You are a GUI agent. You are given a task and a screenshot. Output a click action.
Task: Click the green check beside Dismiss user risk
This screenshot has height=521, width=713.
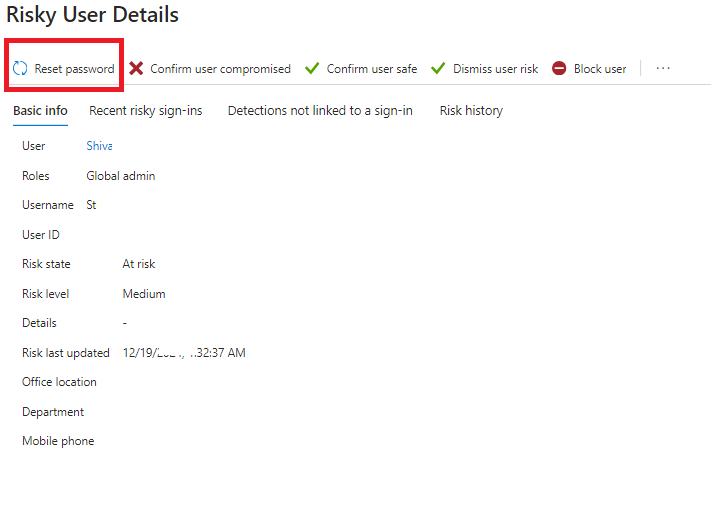click(x=438, y=68)
